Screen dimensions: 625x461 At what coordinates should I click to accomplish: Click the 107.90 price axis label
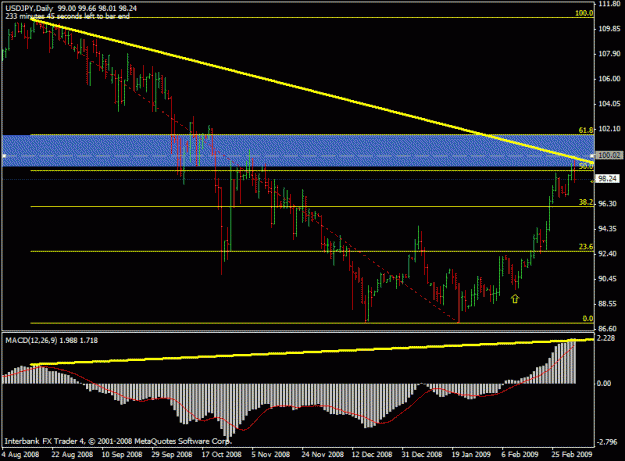[x=609, y=54]
